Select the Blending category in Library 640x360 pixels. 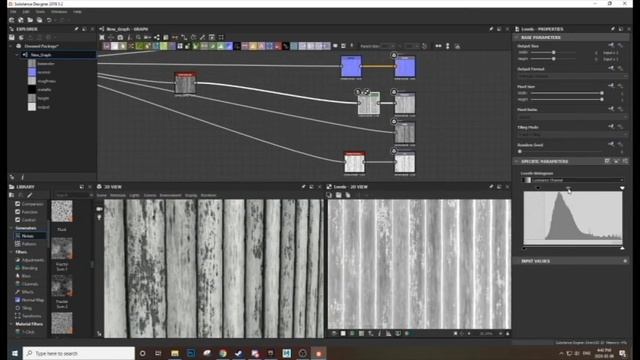(29, 268)
